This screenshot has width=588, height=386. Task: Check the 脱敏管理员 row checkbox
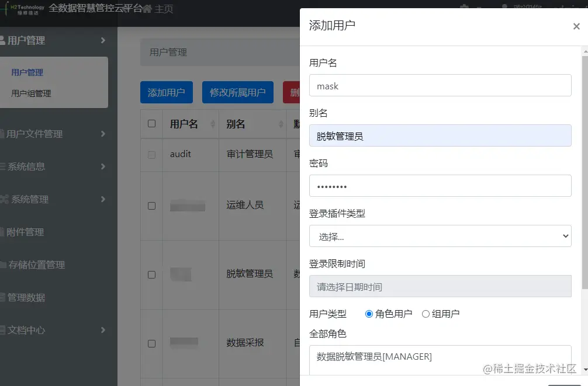pyautogui.click(x=151, y=274)
